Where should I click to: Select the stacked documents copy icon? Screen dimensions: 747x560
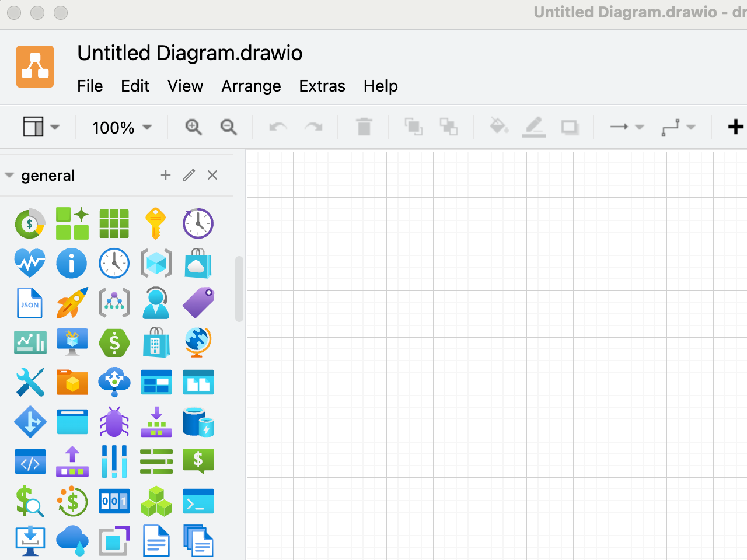click(x=198, y=541)
